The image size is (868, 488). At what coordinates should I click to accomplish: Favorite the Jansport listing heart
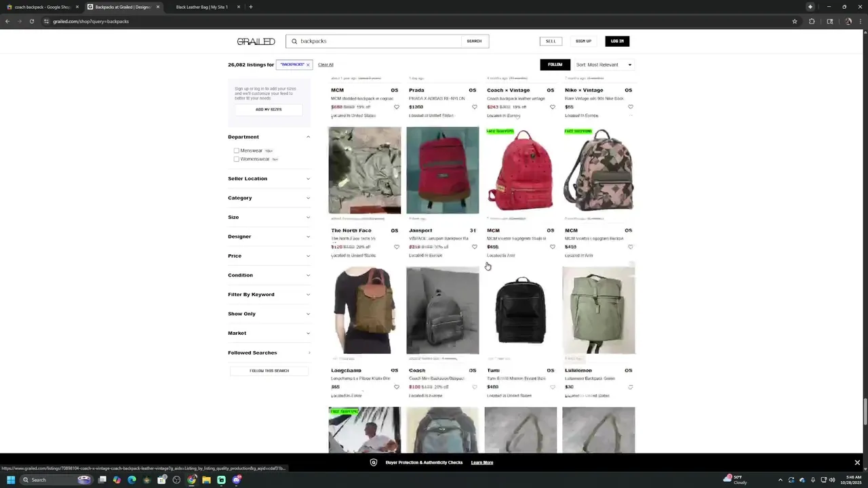point(475,247)
